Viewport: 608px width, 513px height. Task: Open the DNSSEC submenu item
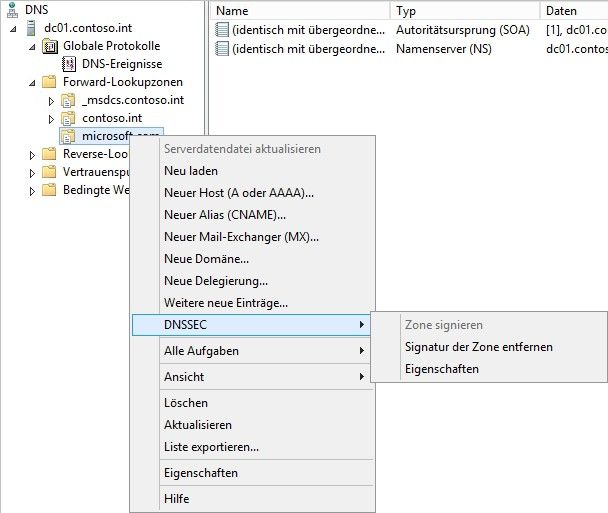(x=251, y=325)
